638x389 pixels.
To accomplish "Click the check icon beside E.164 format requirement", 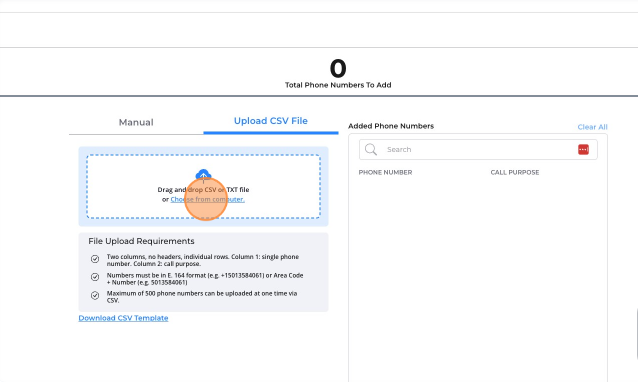I will [x=95, y=277].
